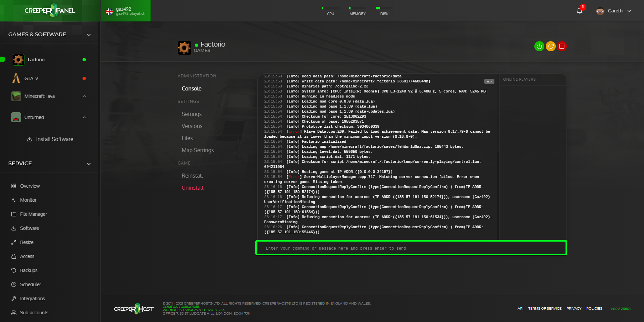
Task: Click the CreeperHost footer logo
Action: tap(134, 309)
